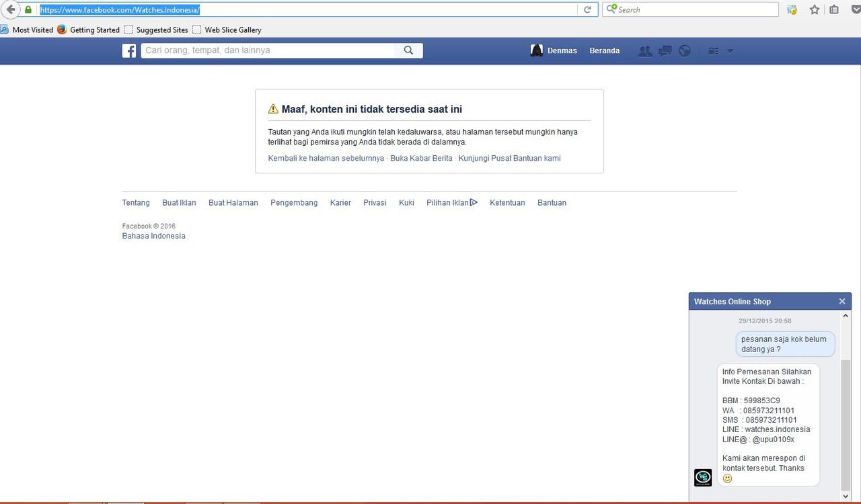Click the smiley emoticon in chat reply
Image resolution: width=861 pixels, height=504 pixels.
(x=727, y=478)
